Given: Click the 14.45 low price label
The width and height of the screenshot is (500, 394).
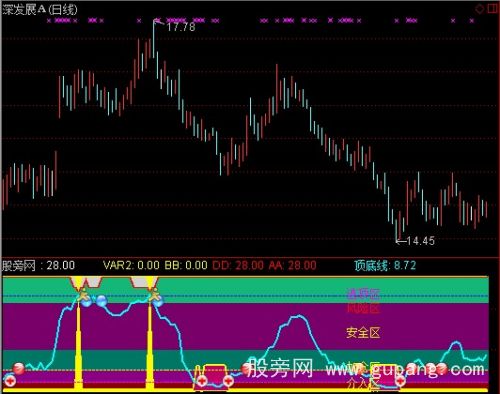Looking at the screenshot, I should tap(421, 241).
